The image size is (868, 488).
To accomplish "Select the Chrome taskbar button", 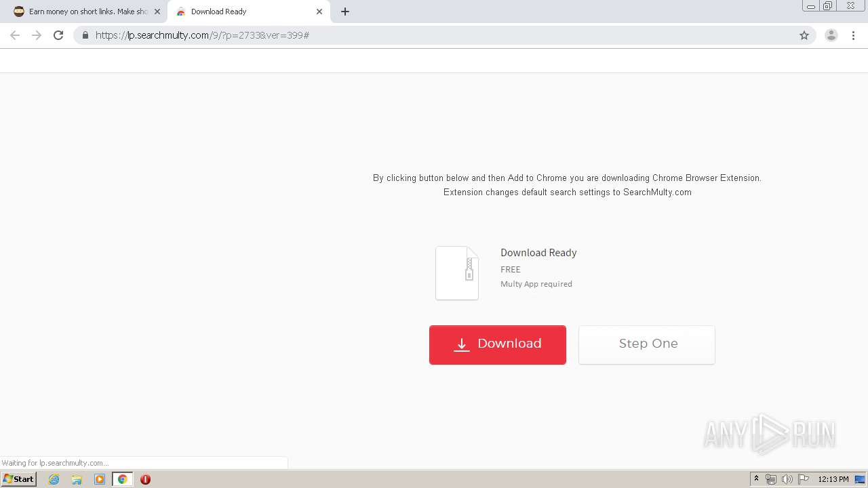I will point(123,479).
